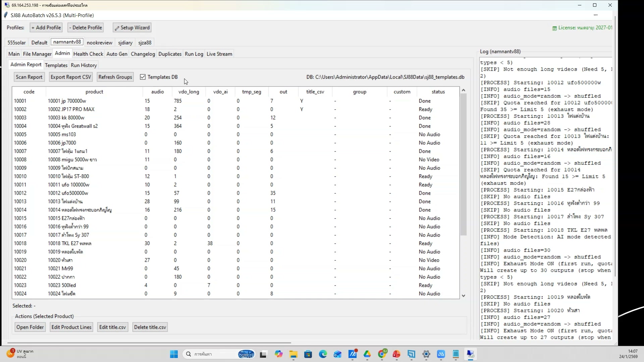Screen dimensions: 644x362
Task: Switch to the Health Check tab
Action: [x=88, y=54]
